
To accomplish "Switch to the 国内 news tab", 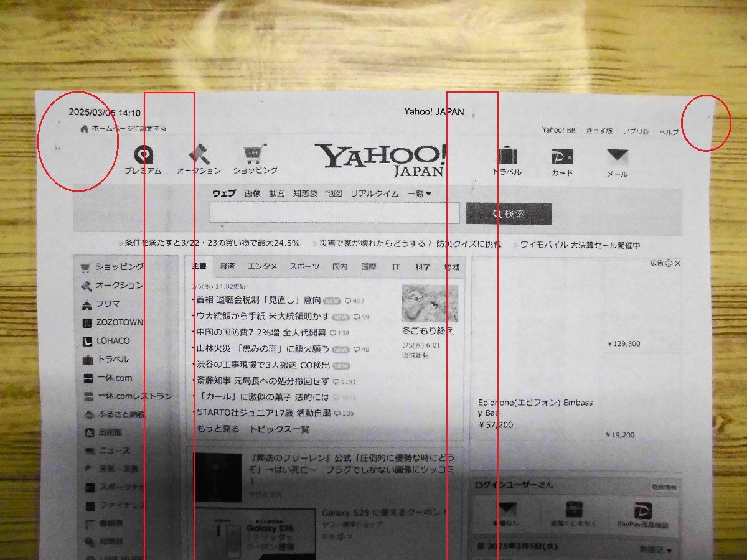I will [x=340, y=267].
